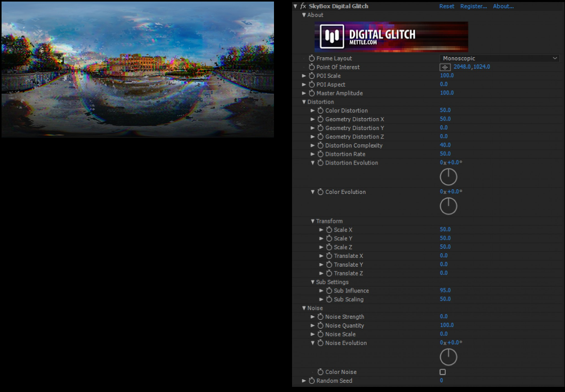Screen dimensions: 565x392
Task: Select the Noise Strength property label
Action: tap(345, 317)
